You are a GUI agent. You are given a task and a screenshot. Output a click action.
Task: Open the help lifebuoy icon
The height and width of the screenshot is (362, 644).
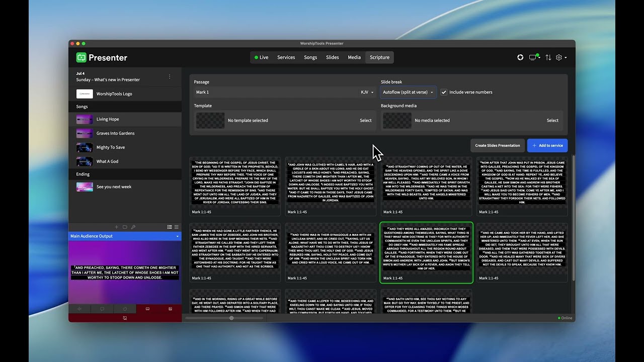click(520, 57)
